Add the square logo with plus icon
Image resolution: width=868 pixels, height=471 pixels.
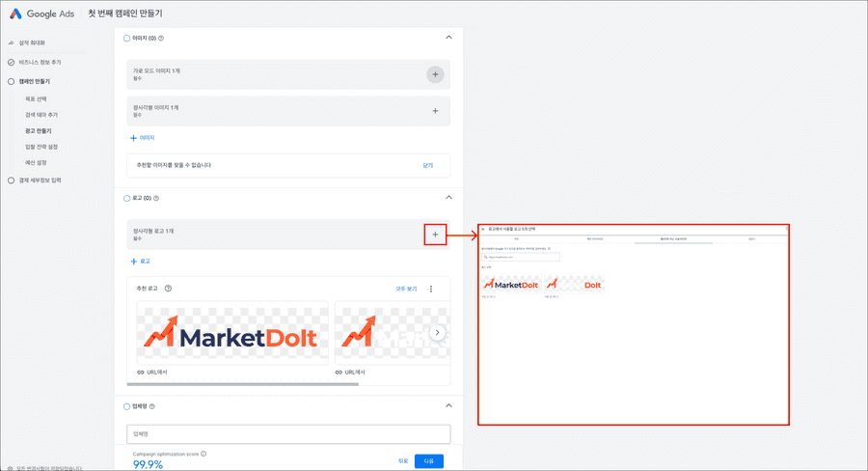tap(435, 235)
